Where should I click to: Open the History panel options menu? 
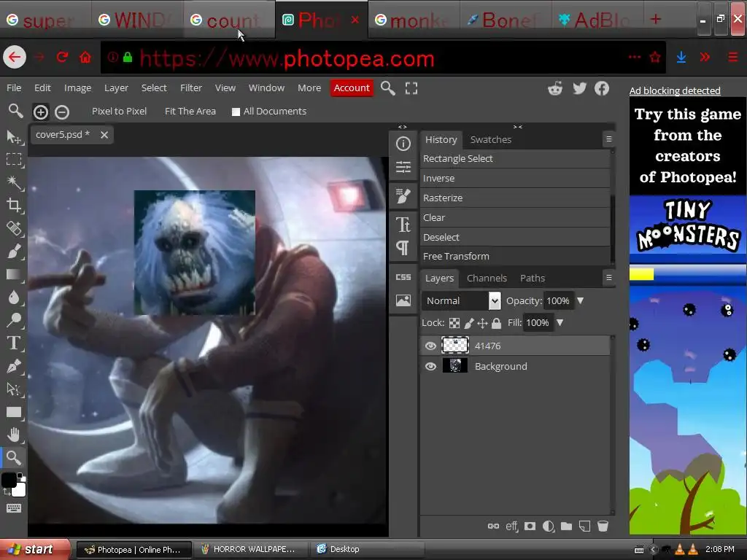click(608, 139)
